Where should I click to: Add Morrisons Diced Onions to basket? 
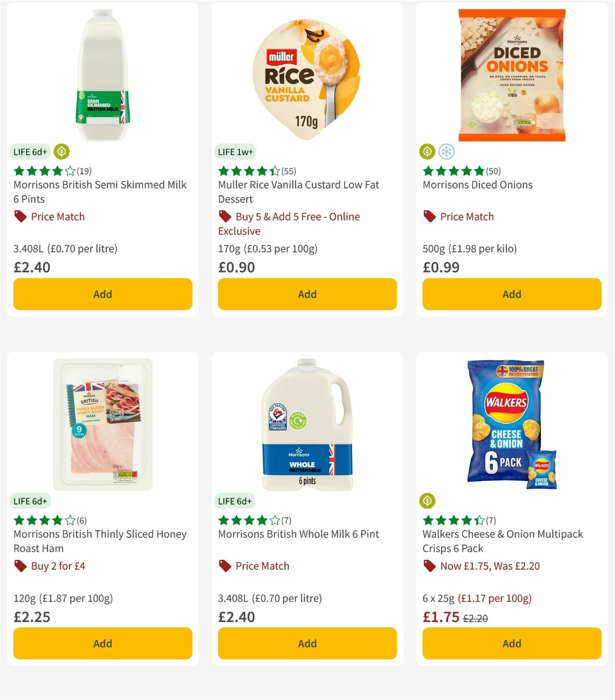click(511, 294)
